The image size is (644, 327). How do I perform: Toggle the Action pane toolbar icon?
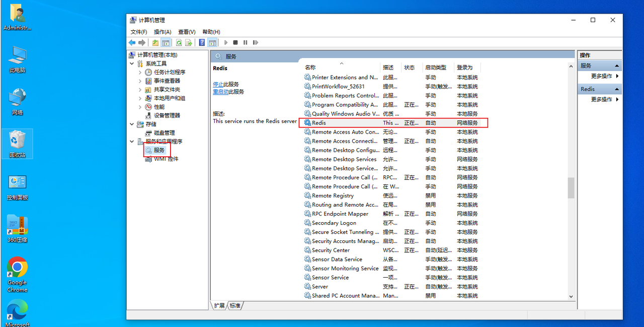212,43
